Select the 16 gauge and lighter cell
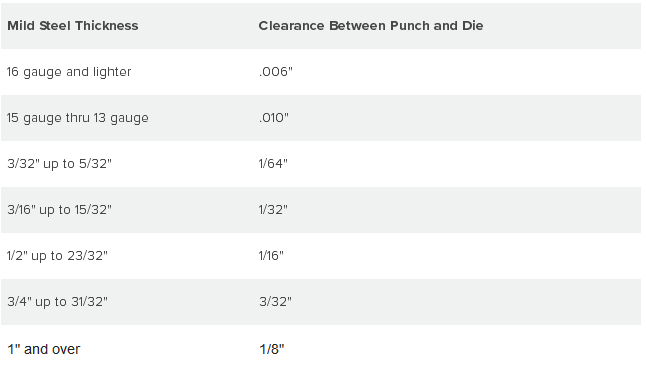646x383 pixels. 69,72
